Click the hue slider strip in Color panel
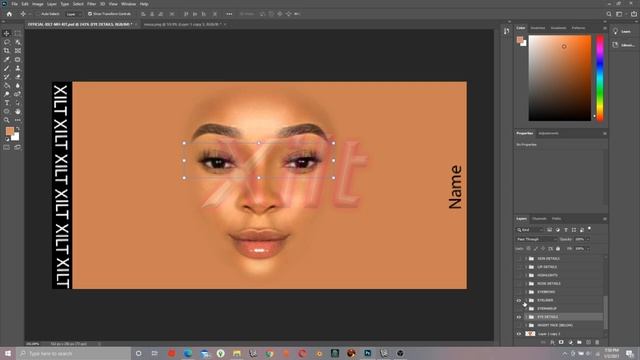The image size is (640, 360). (600, 78)
